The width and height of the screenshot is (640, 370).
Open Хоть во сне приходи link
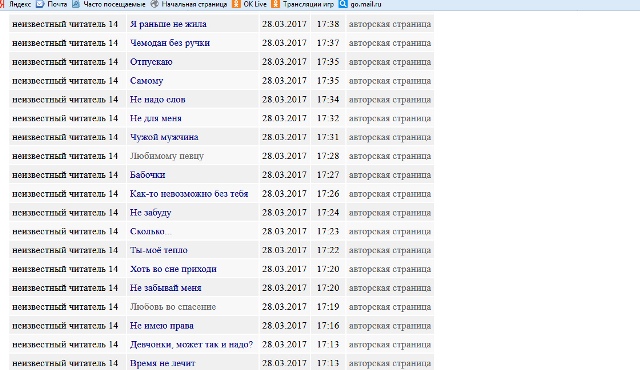point(173,269)
